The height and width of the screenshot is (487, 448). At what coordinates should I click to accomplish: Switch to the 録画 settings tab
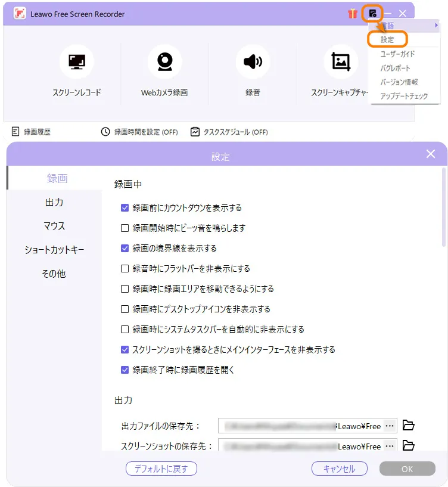coord(54,178)
